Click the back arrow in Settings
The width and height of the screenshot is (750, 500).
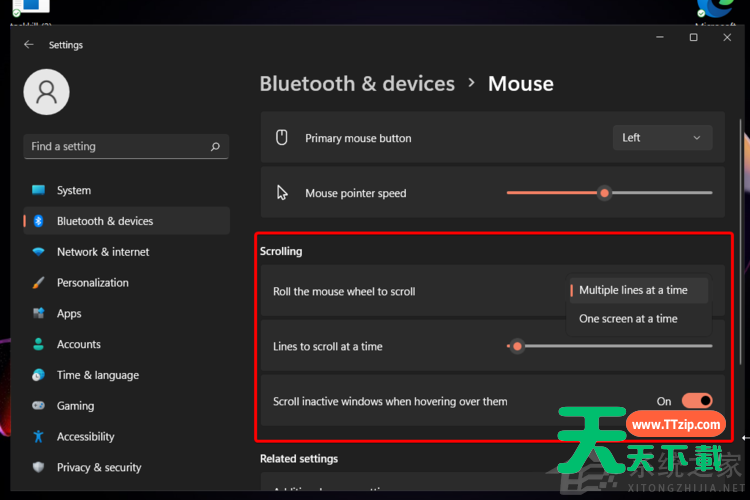pos(28,45)
